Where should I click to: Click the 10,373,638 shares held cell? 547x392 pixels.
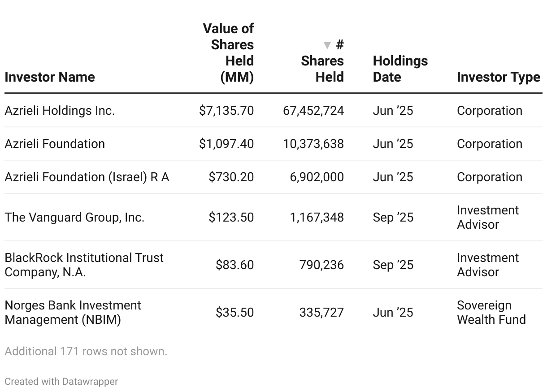click(x=313, y=144)
